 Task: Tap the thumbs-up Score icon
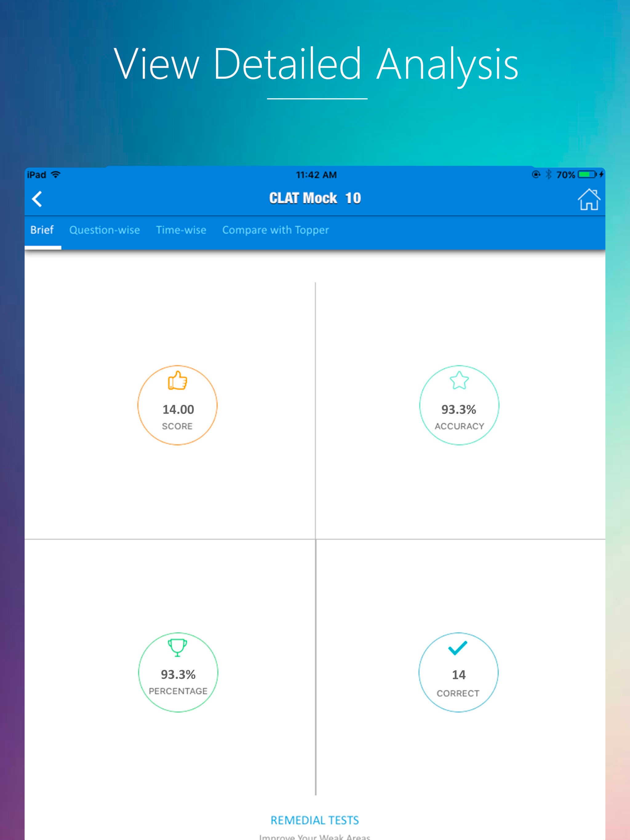[177, 381]
